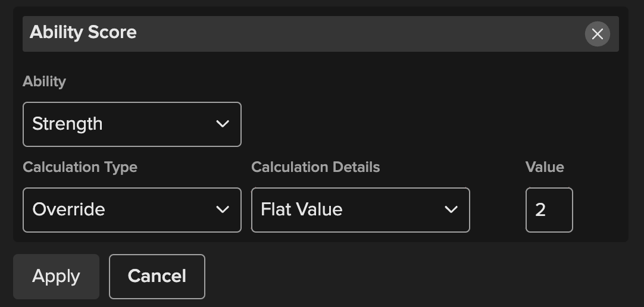This screenshot has height=307, width=644.
Task: Click the word Strength in the Ability selector
Action: click(x=67, y=124)
